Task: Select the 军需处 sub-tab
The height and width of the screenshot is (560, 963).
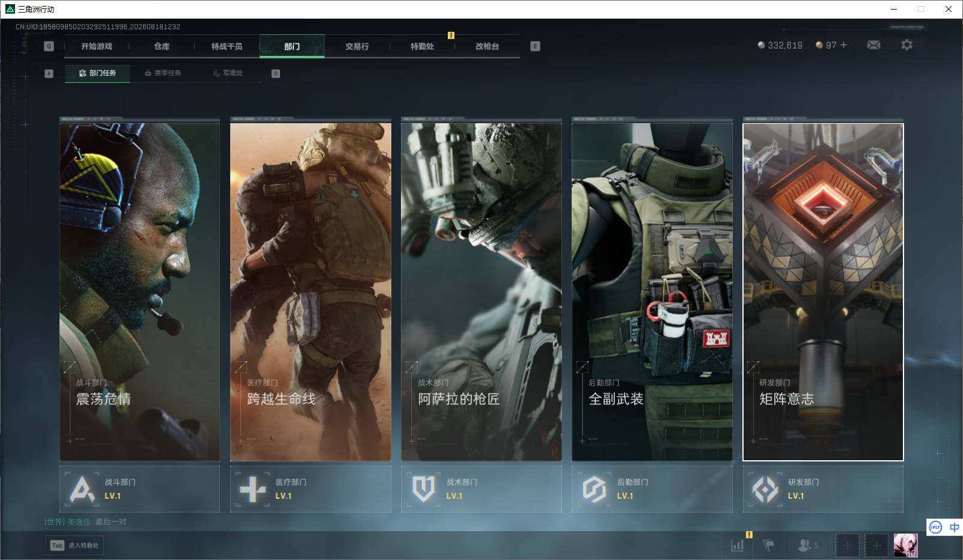Action: 228,73
